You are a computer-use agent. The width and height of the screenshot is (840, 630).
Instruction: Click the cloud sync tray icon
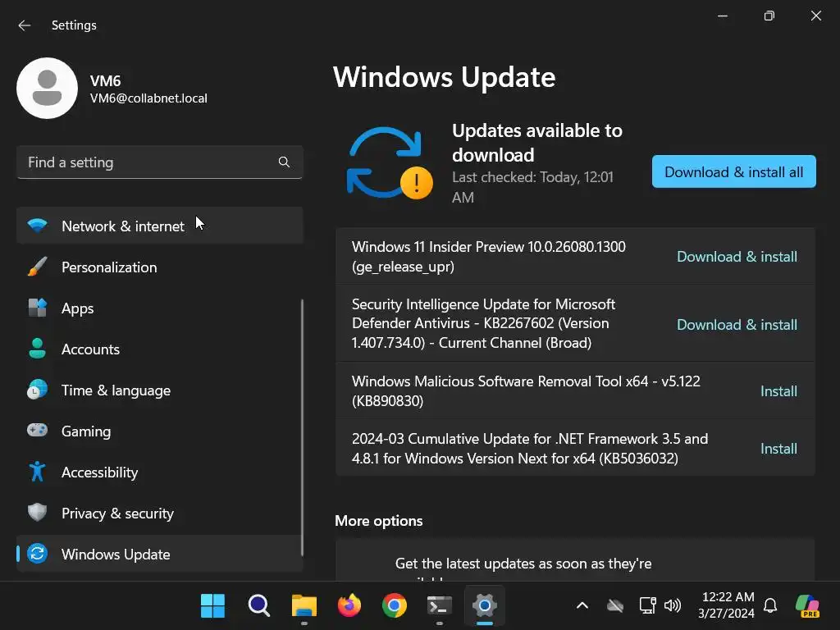tap(615, 606)
